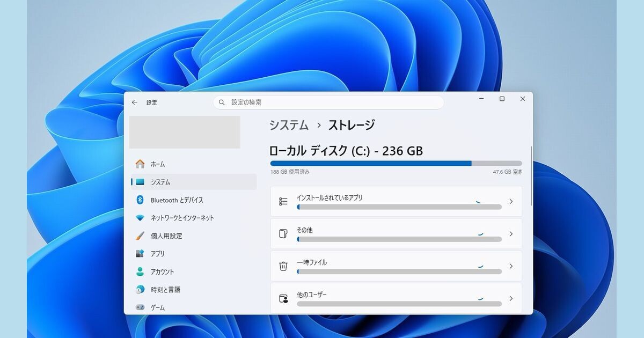
Task: Open 個人用設定 category
Action: 194,236
